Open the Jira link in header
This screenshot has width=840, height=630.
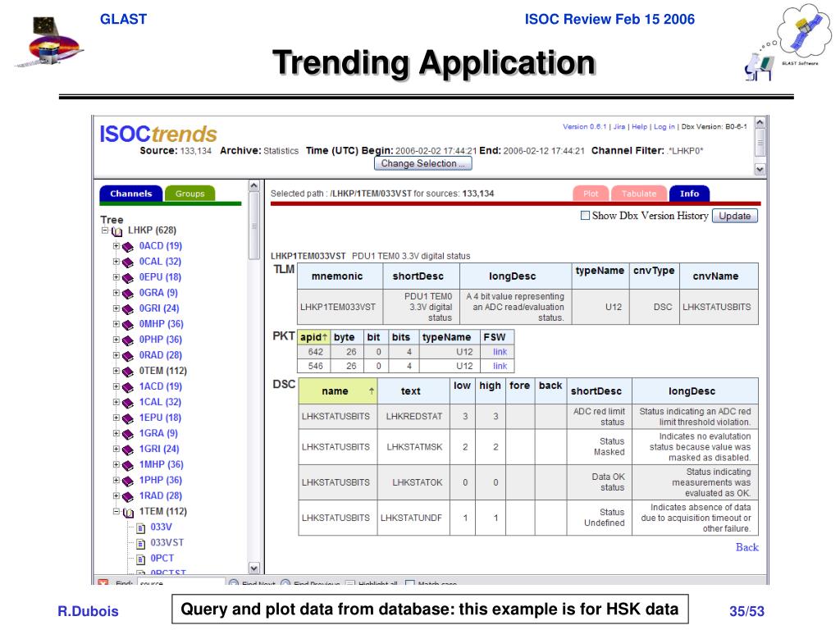coord(619,127)
